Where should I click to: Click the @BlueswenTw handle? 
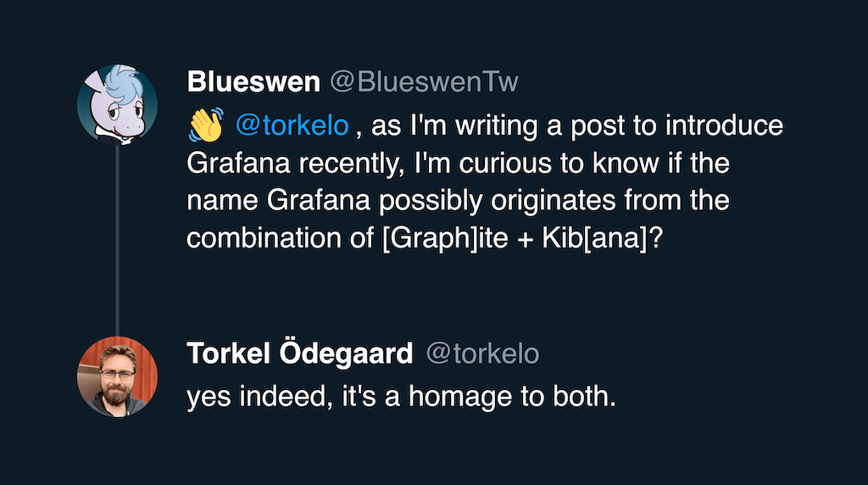pyautogui.click(x=423, y=82)
